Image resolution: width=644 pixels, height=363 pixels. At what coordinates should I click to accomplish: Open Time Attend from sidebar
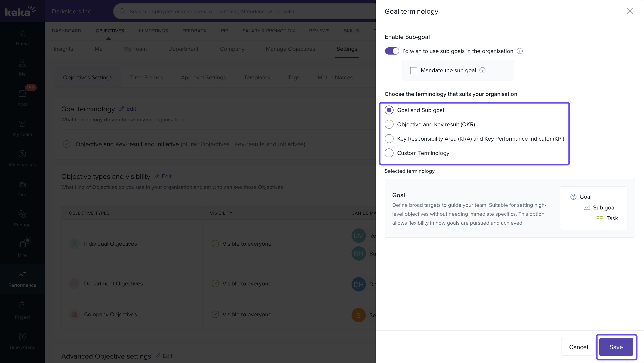point(22,341)
